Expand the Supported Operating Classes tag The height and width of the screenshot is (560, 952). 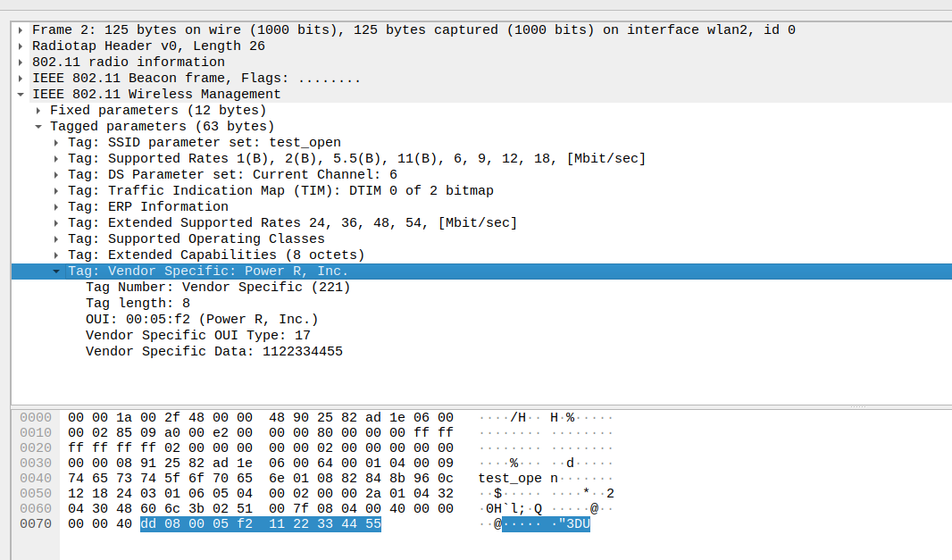click(x=56, y=239)
